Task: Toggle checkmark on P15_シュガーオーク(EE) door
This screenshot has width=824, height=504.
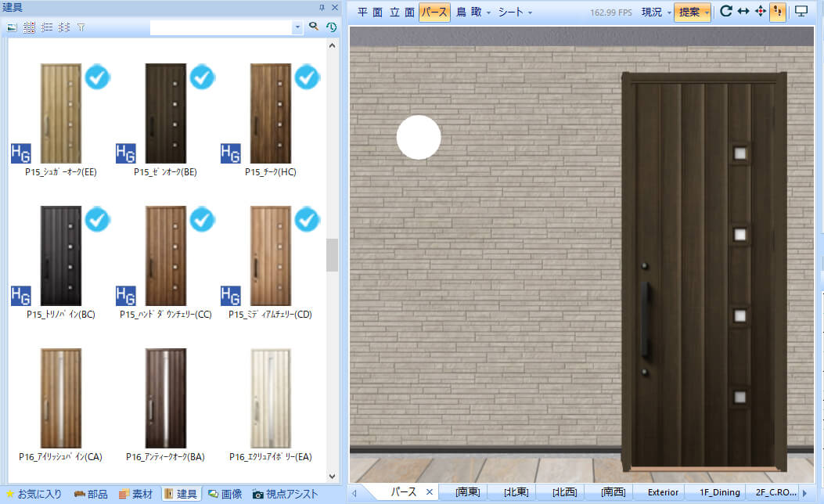Action: coord(97,77)
